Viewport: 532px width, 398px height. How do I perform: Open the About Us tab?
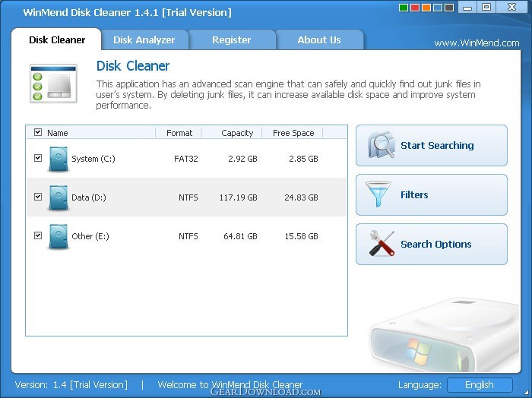tap(319, 40)
